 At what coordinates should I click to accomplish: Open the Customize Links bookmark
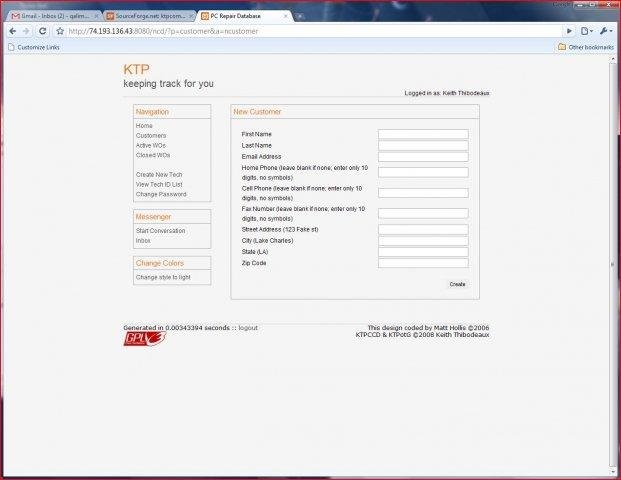tap(34, 47)
